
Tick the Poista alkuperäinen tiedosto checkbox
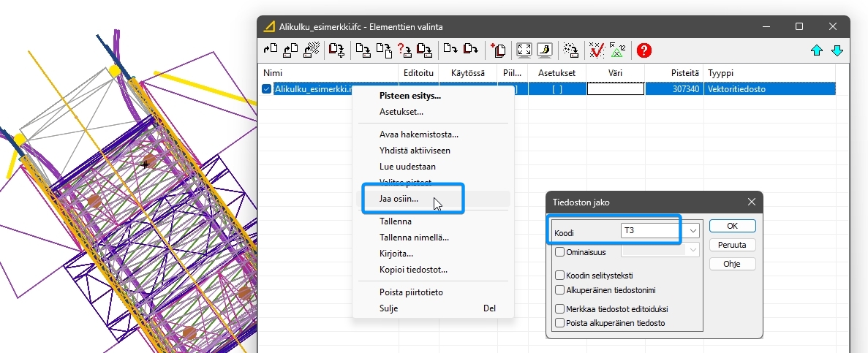pyautogui.click(x=560, y=322)
